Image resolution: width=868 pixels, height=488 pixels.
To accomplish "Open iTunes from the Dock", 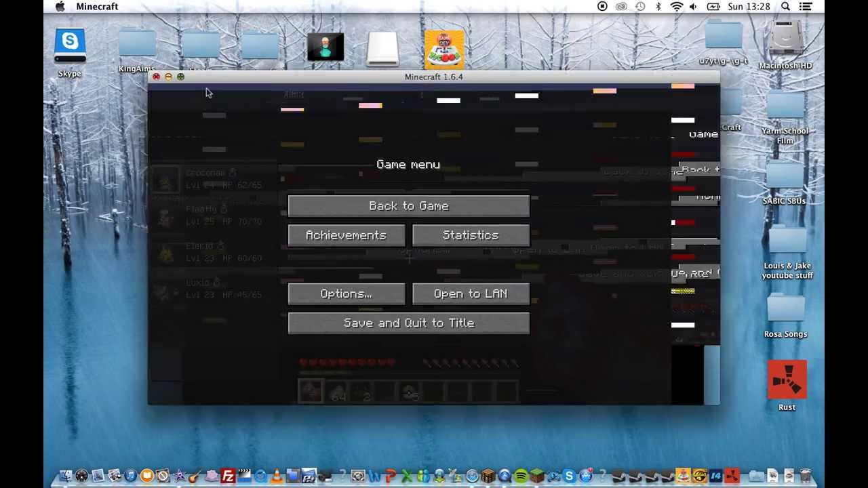I will [130, 476].
